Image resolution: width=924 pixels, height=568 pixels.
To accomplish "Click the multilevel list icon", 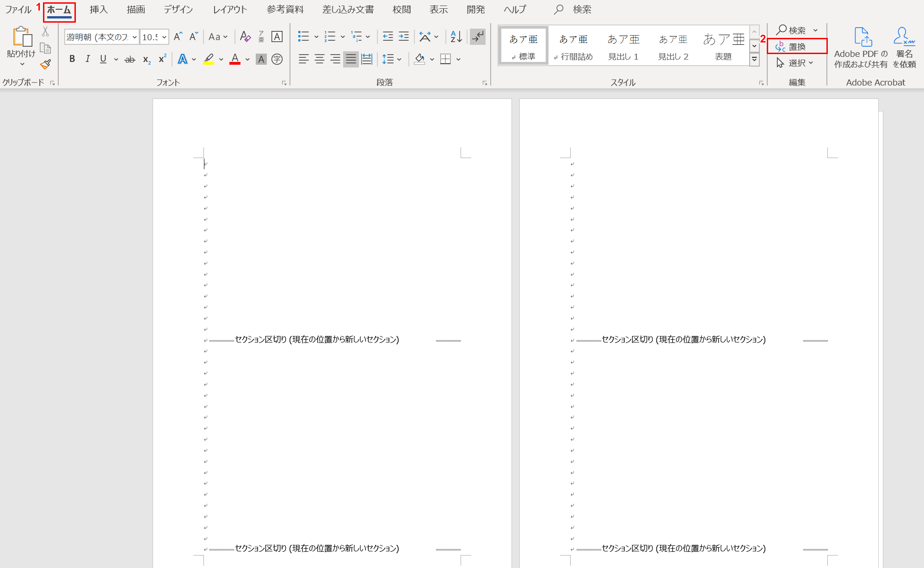I will tap(356, 37).
